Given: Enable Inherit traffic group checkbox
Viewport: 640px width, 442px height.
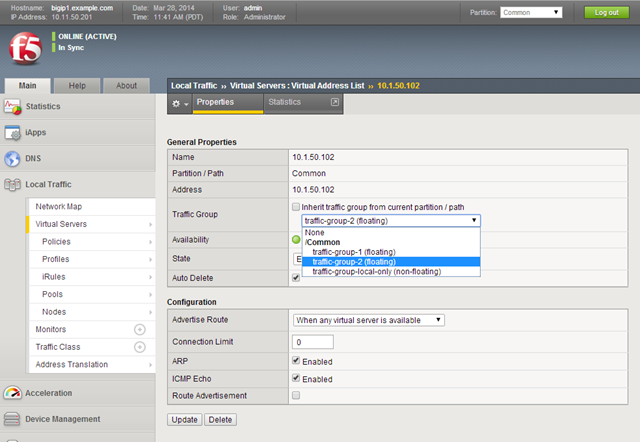Looking at the screenshot, I should pyautogui.click(x=295, y=207).
